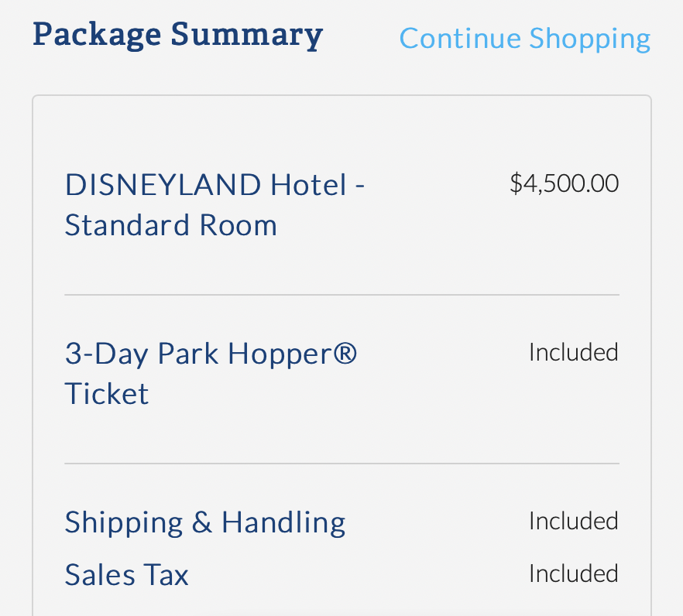
Task: Click Included next to Park Hopper Ticket
Action: [573, 351]
